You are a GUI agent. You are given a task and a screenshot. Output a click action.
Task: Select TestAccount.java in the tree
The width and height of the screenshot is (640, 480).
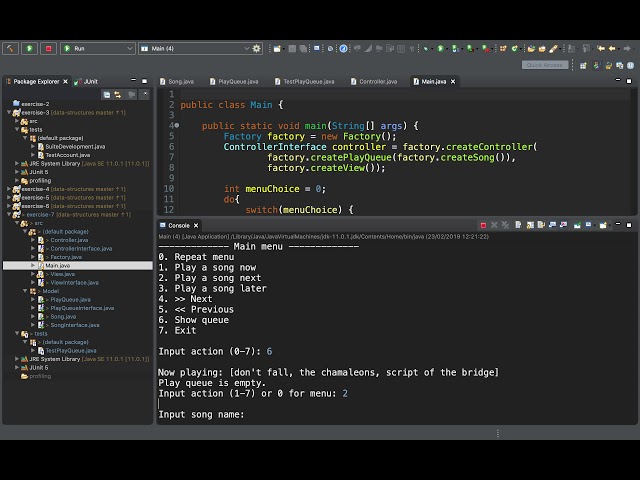point(67,155)
